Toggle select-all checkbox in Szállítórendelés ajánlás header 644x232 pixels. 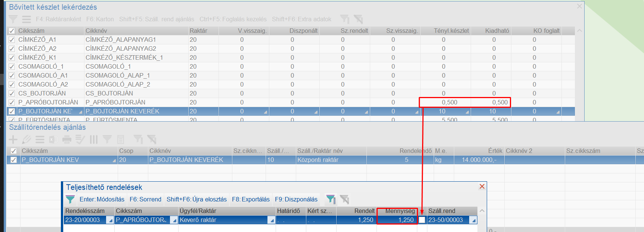(13, 151)
